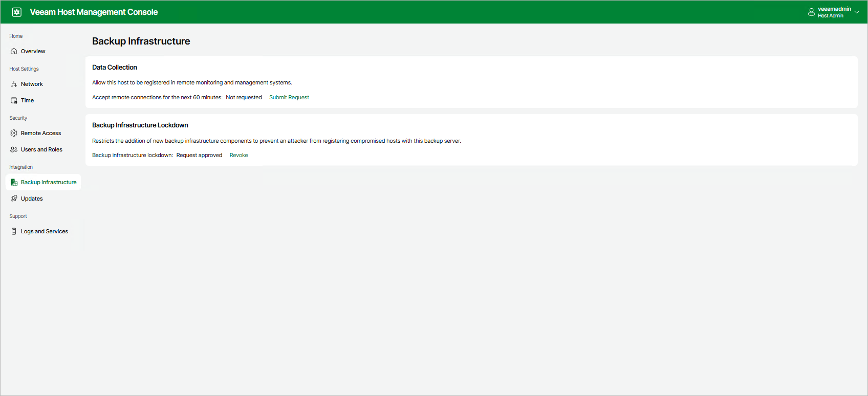
Task: Click the Host Settings section label
Action: 24,69
